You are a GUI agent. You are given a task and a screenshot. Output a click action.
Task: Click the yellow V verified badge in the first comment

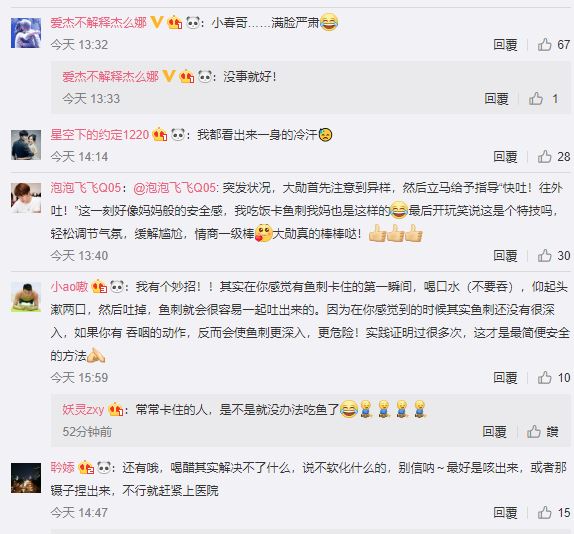[x=157, y=23]
